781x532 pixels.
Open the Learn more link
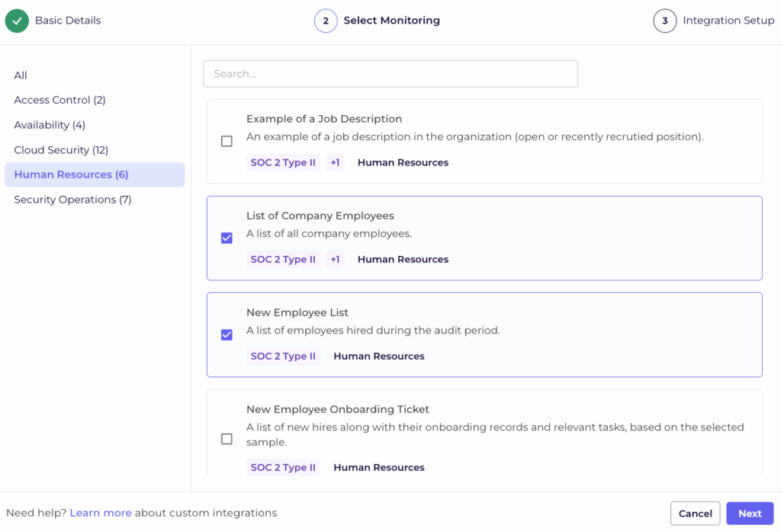[x=101, y=513]
